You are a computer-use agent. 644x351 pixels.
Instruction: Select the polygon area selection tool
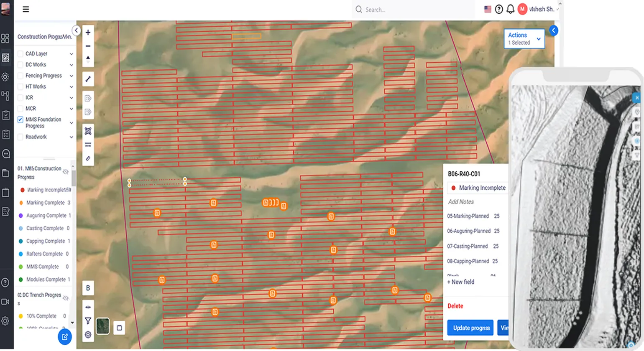pos(88,131)
